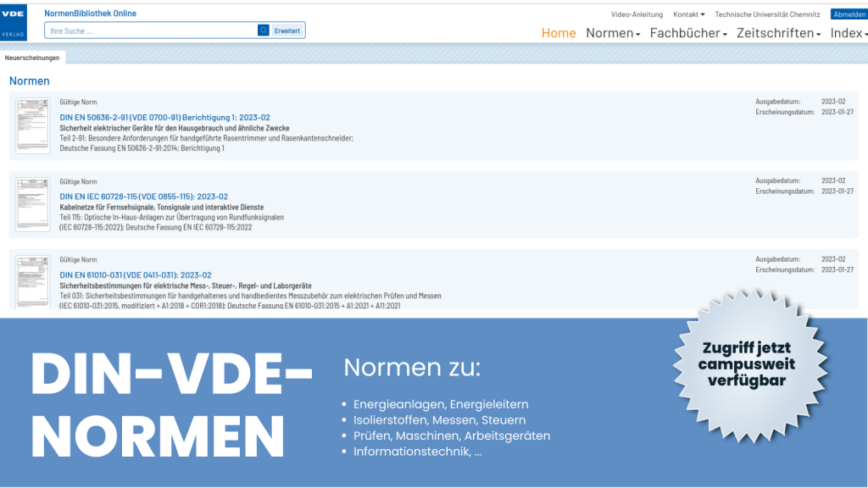The image size is (868, 488).
Task: Open advanced search with the Erweitert button
Action: pyautogui.click(x=287, y=29)
